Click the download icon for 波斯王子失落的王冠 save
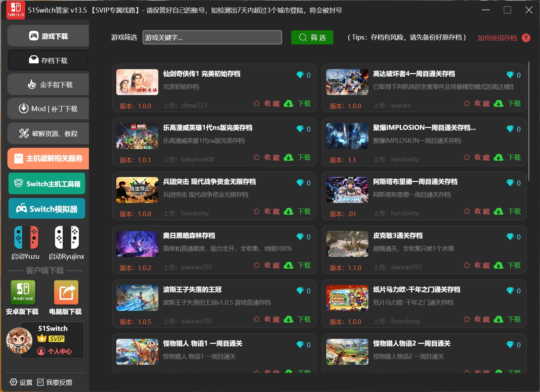 coord(288,319)
